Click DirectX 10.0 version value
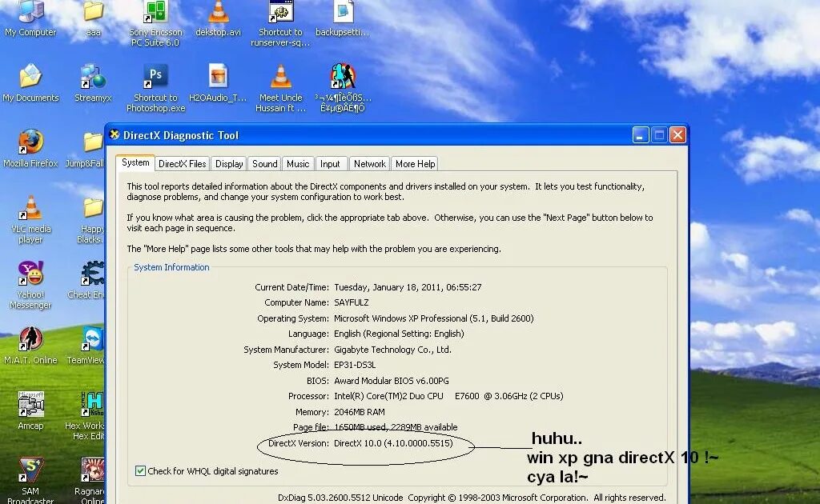The height and width of the screenshot is (504, 820). (x=393, y=443)
